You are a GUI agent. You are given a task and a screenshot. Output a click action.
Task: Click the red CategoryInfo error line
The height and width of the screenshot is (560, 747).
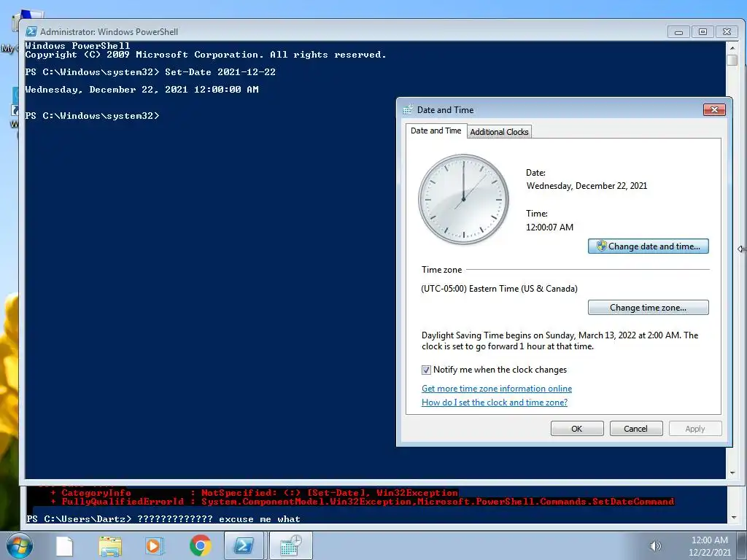pyautogui.click(x=254, y=493)
